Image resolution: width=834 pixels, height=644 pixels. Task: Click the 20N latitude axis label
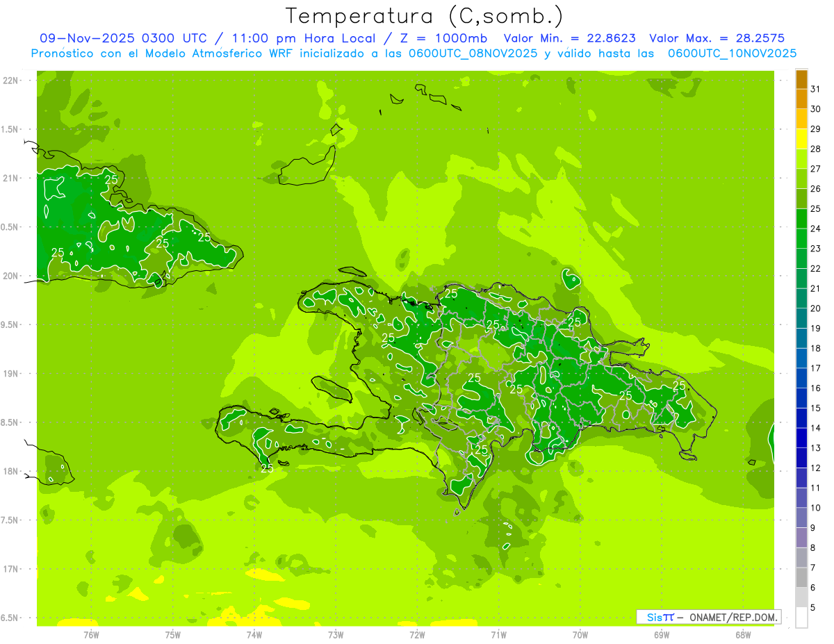coord(10,276)
